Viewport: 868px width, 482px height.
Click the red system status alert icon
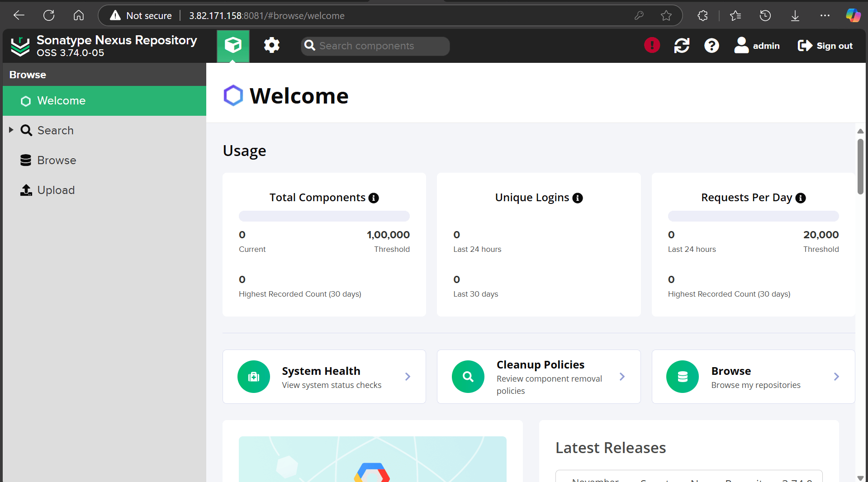pyautogui.click(x=652, y=46)
